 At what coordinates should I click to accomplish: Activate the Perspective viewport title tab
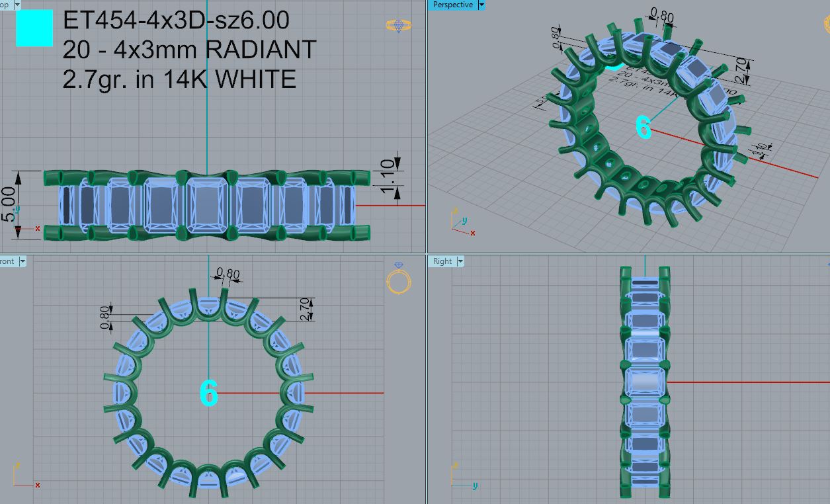pyautogui.click(x=453, y=5)
